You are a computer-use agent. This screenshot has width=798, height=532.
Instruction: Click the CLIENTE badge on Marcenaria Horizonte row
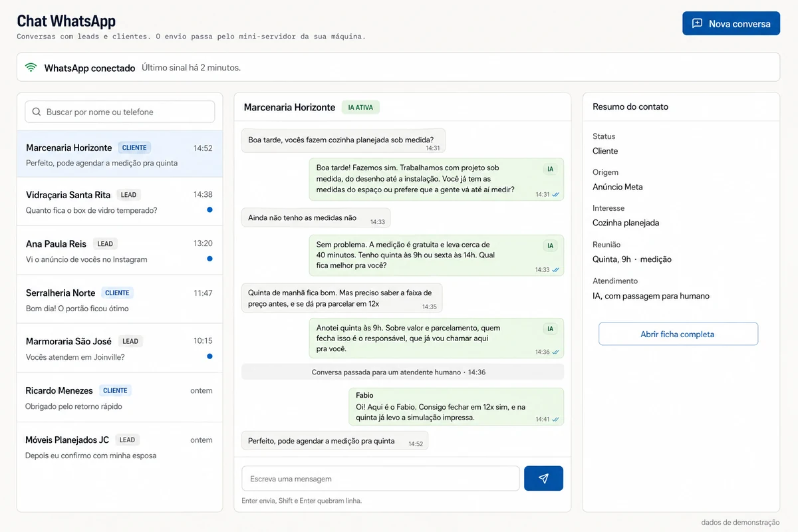[134, 148]
